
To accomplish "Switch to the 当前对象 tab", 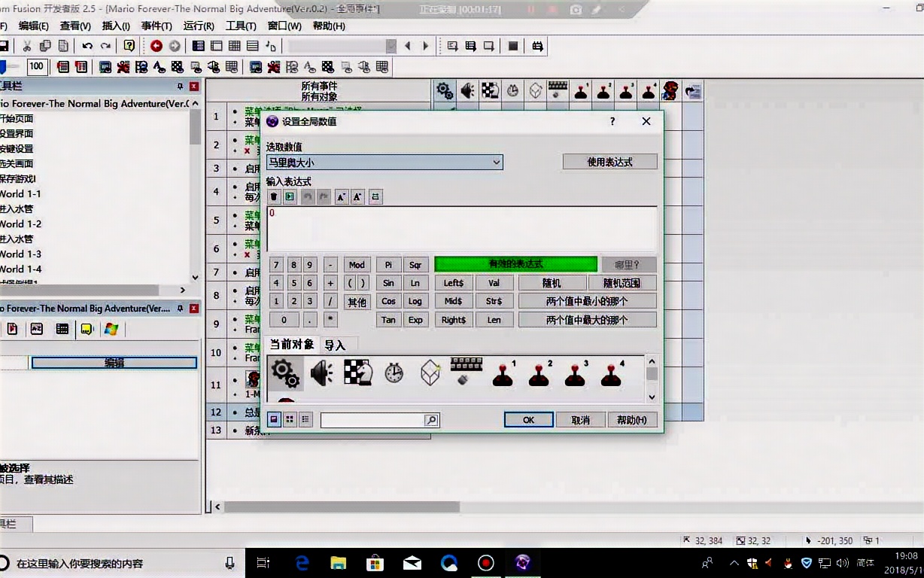I will pyautogui.click(x=292, y=345).
